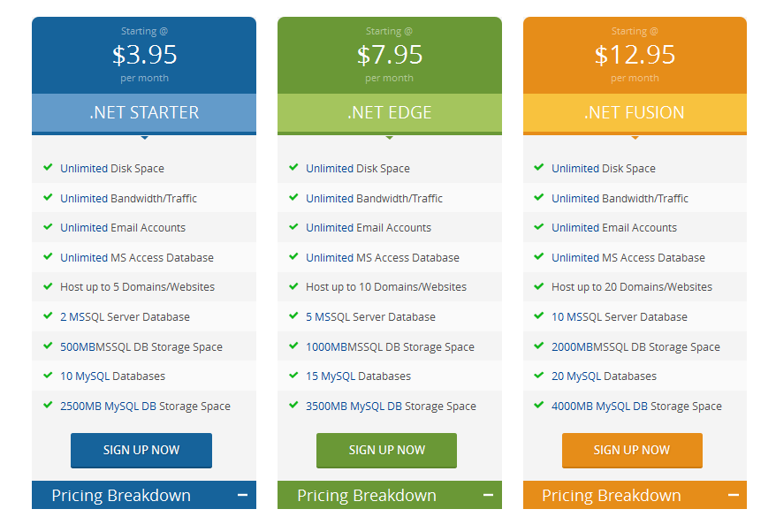Open 2500MB MySQL DB Storage Space link

click(145, 407)
